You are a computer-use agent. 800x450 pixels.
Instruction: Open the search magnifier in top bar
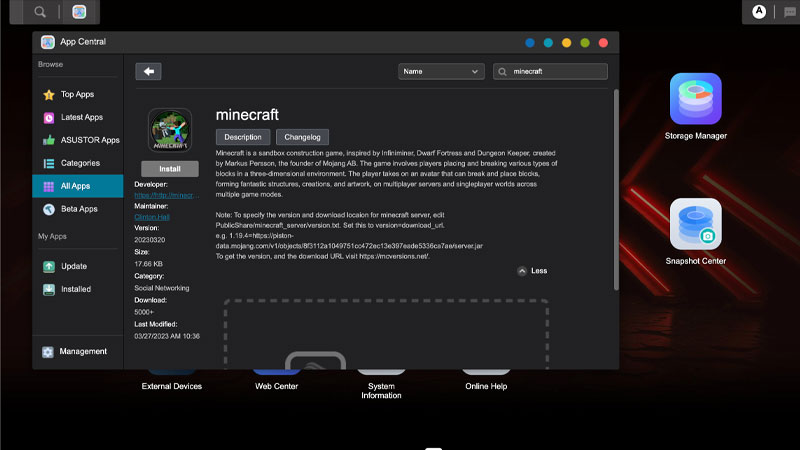click(40, 12)
